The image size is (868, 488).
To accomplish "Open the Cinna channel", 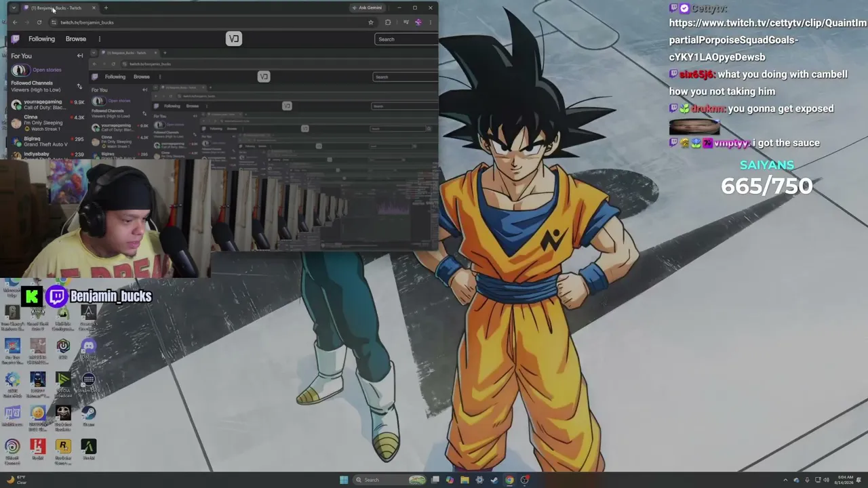I will click(x=47, y=123).
